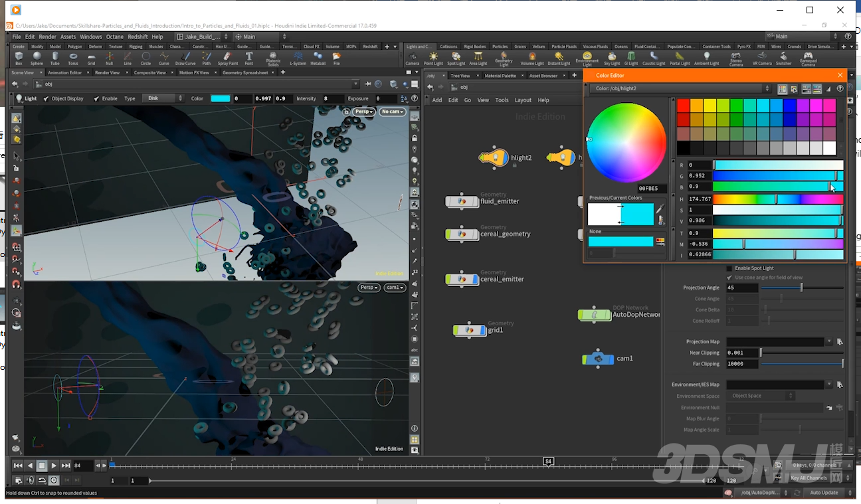Toggle the light Enable checkbox
Viewport: 861px width, 504px height.
click(x=96, y=98)
